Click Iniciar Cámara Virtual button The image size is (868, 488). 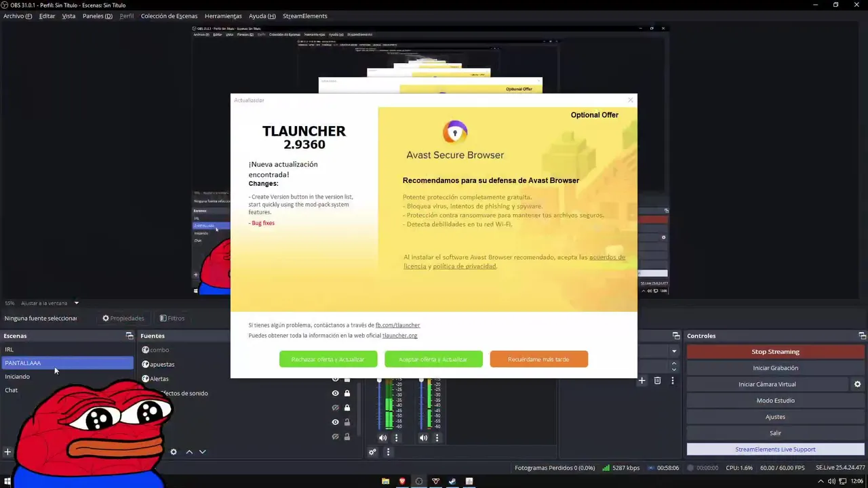tap(767, 384)
